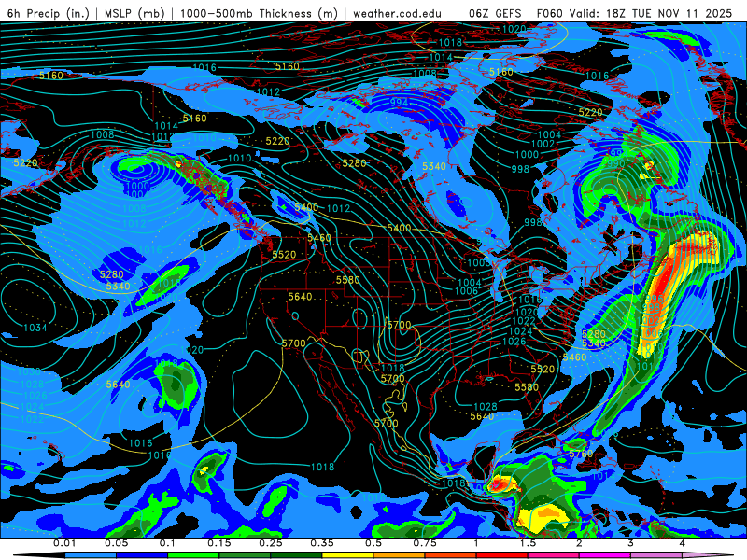Select the orange 0.5–0.75 legend swatch
This screenshot has height=560, width=747.
(400, 555)
